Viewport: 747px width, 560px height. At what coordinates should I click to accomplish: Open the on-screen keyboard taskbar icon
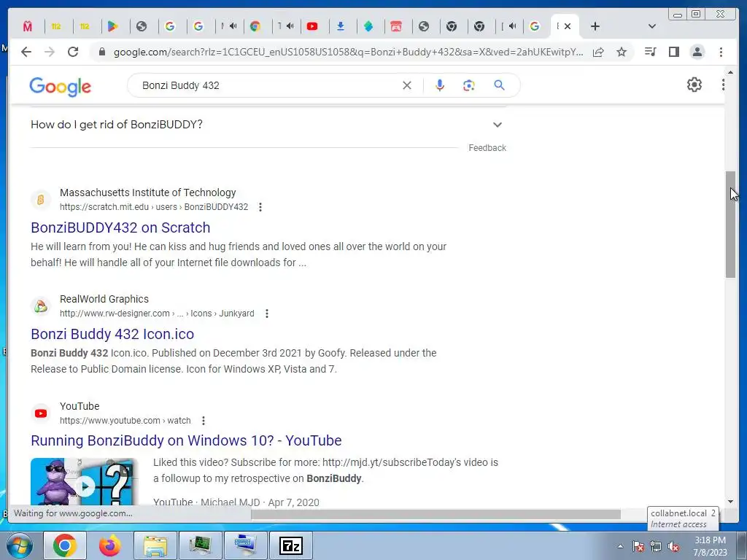pos(245,545)
